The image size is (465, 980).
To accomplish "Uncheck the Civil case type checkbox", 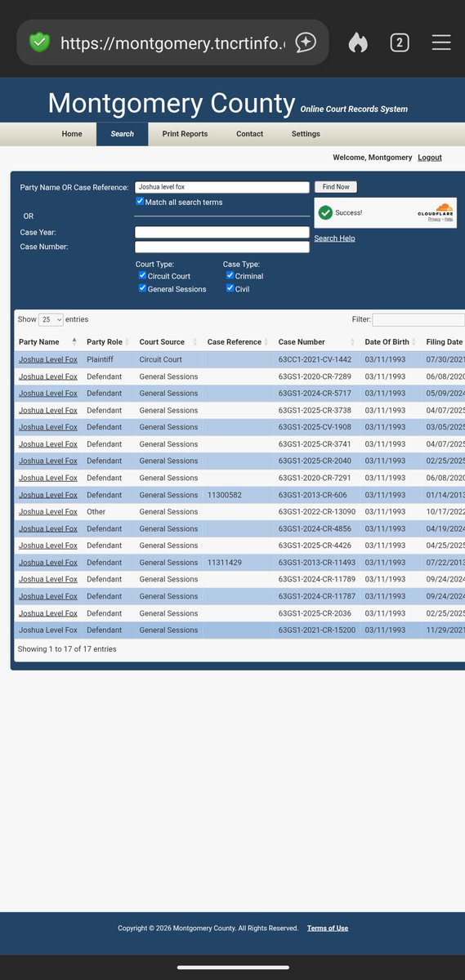I will [x=230, y=288].
